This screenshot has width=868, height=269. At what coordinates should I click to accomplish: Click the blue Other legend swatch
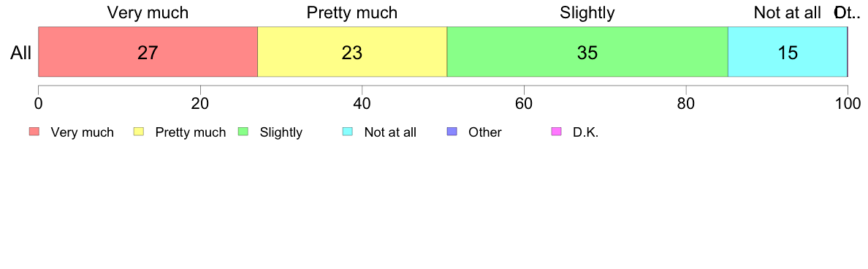[452, 132]
